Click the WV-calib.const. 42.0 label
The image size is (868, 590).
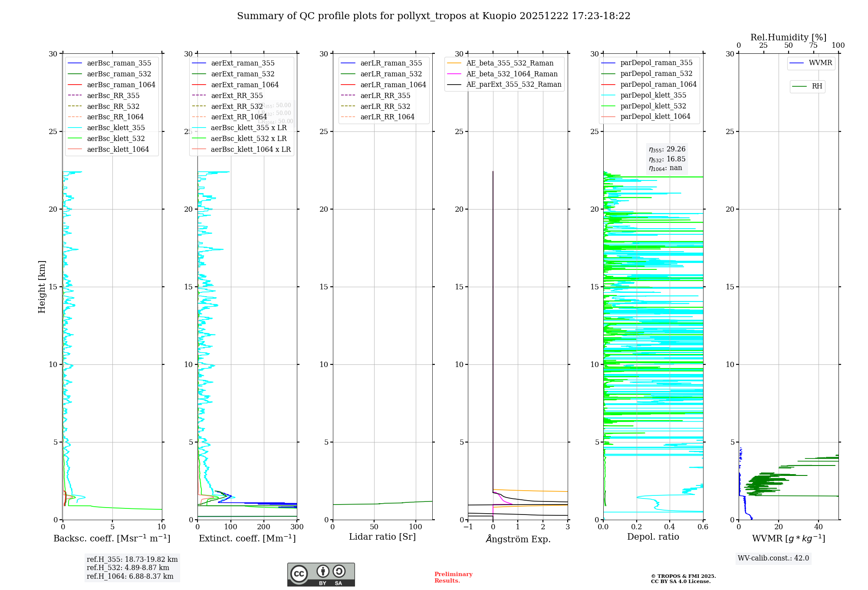[x=773, y=558]
